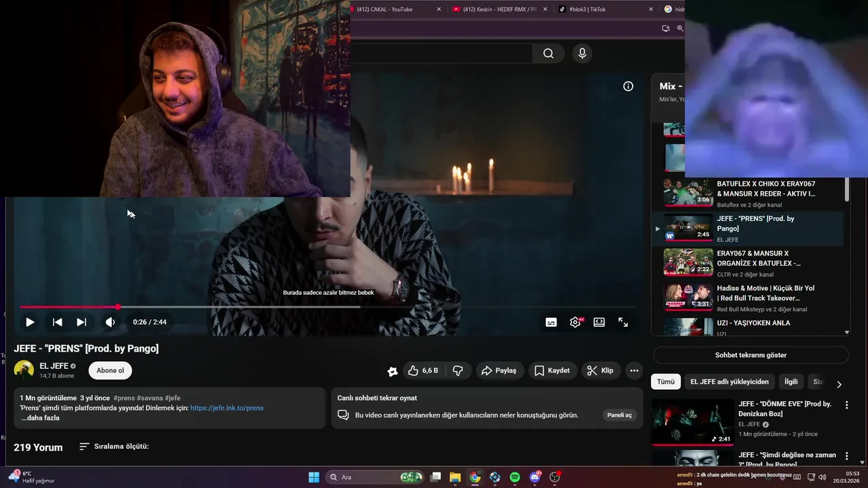Open options for DÖNME EVE video

click(846, 405)
